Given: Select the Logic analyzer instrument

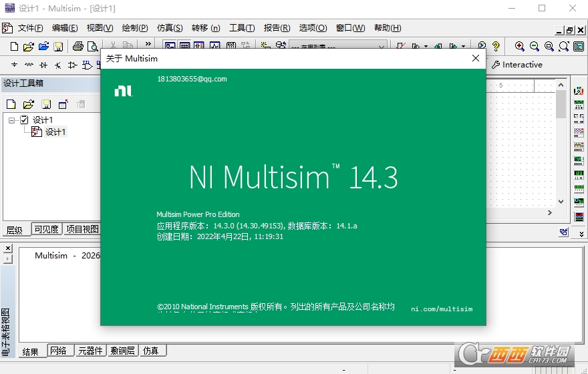Looking at the screenshot, I should pyautogui.click(x=579, y=216).
